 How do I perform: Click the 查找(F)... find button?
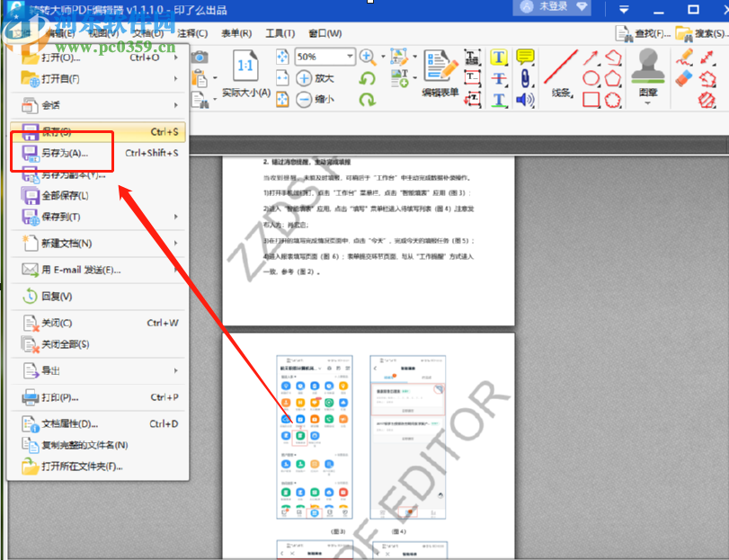tap(644, 34)
